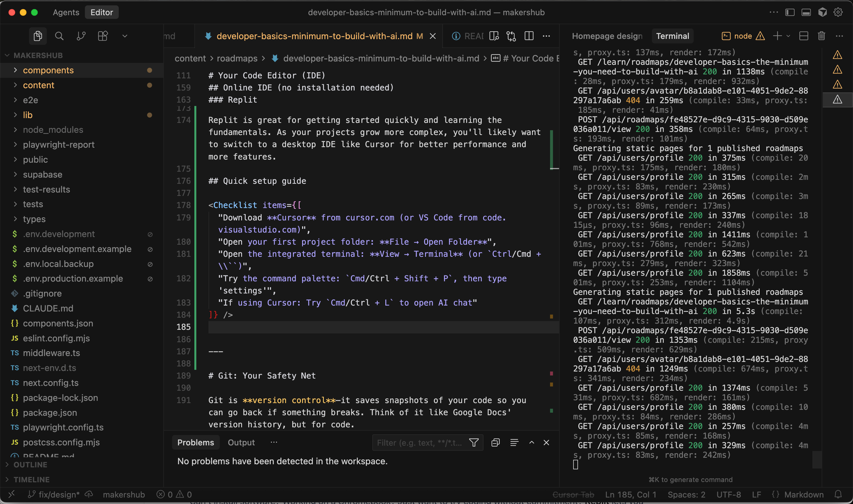Viewport: 853px width, 504px height.
Task: Switch to the Output panel tab
Action: click(241, 443)
